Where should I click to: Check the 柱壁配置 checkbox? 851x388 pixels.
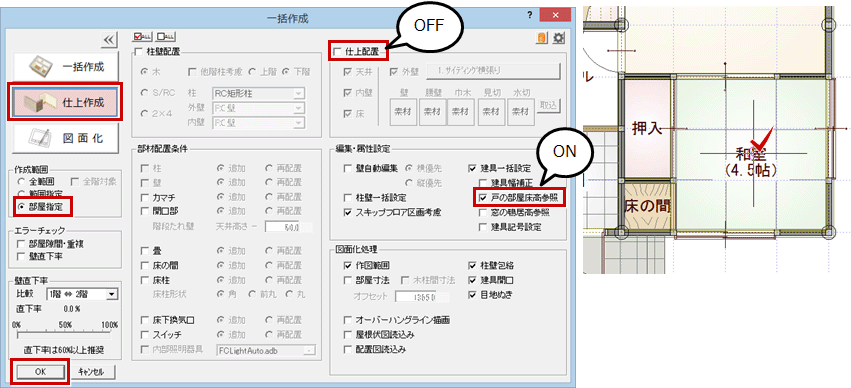[137, 52]
